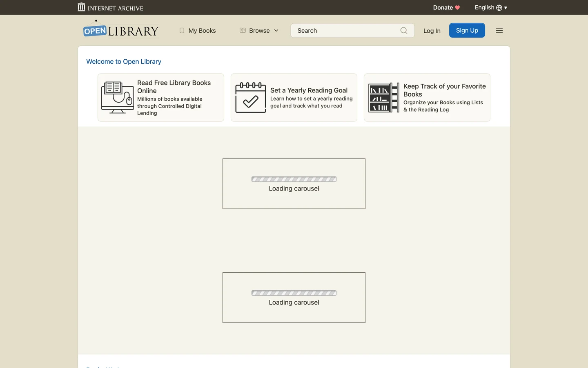Screen dimensions: 588x368
Task: Click the first 'Loading carousel' text
Action: pyautogui.click(x=294, y=188)
